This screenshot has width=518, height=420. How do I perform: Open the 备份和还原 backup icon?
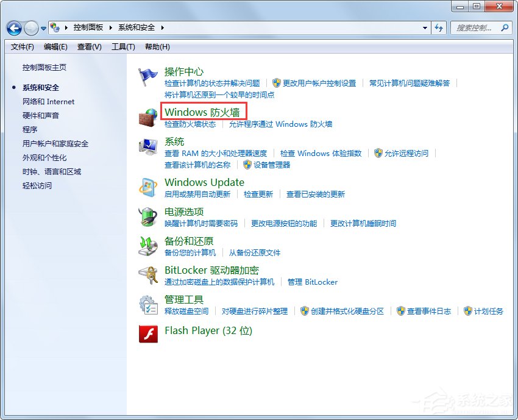pyautogui.click(x=147, y=246)
